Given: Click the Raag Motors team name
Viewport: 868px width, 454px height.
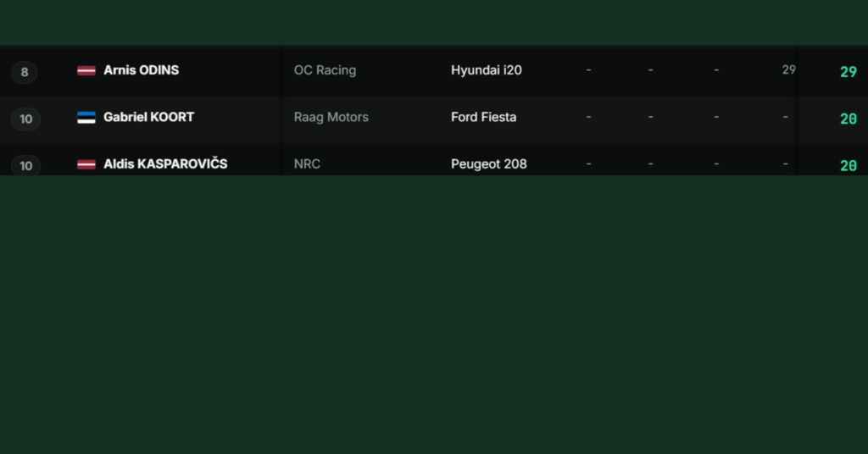Looking at the screenshot, I should (331, 117).
